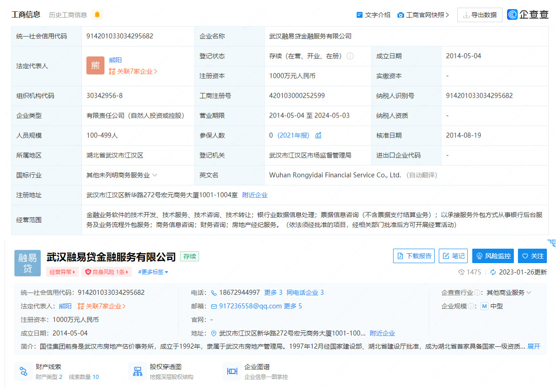
Task: Click the refresh icon beside 2023-01-26更新
Action: (x=493, y=272)
